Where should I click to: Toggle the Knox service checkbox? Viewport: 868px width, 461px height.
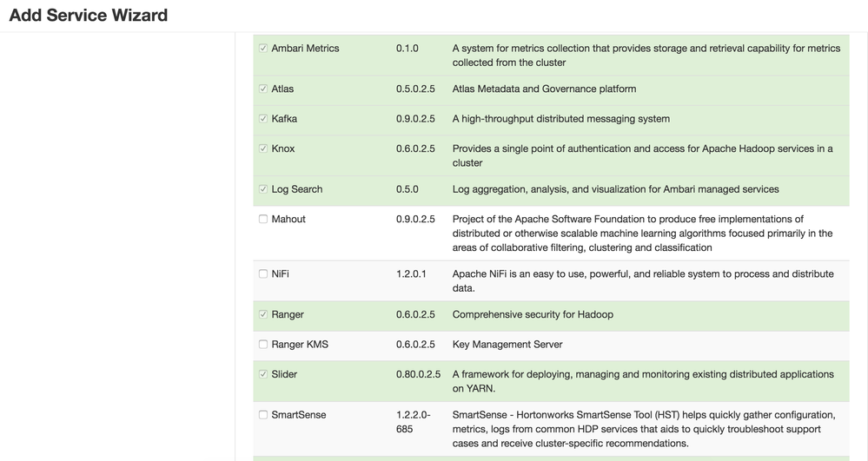[x=263, y=148]
